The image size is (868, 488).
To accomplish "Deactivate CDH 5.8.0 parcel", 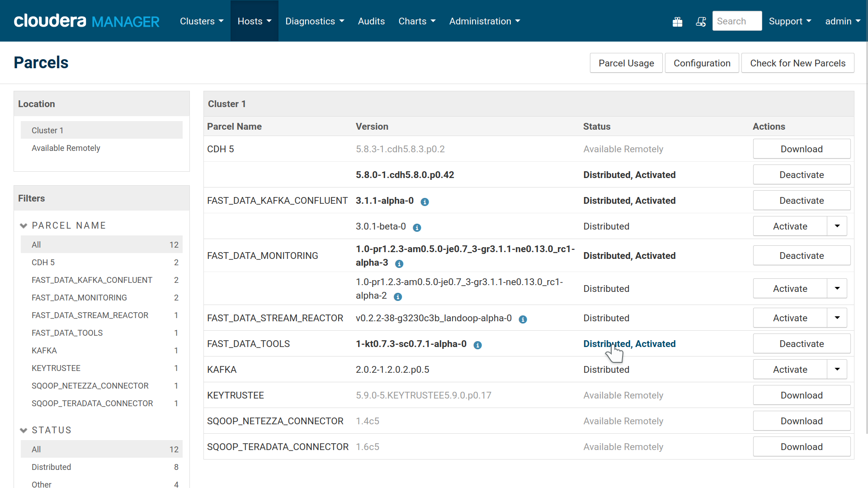I will [x=802, y=174].
